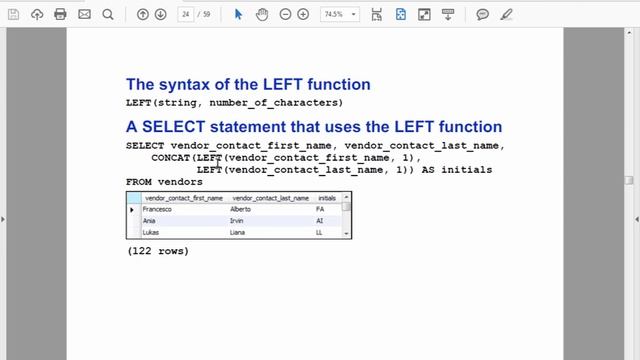Screen dimensions: 640x360
Task: Click the vendor_contact_first_name column header
Action: click(184, 198)
